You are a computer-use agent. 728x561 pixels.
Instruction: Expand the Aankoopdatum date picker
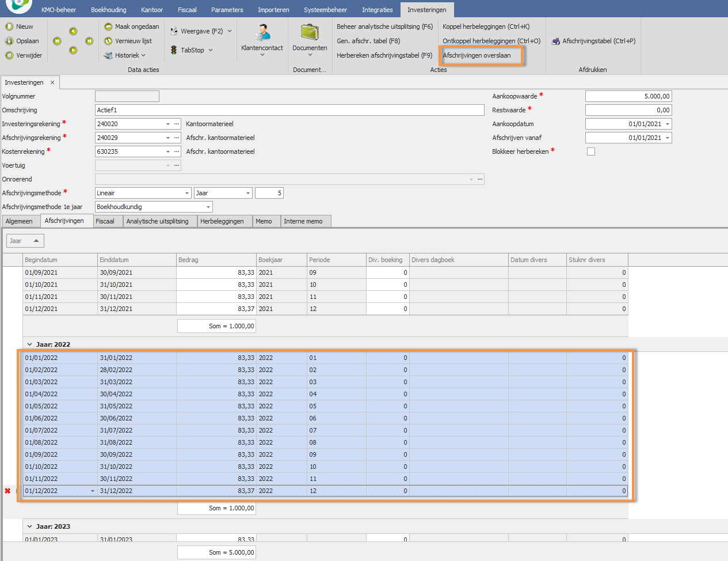668,124
